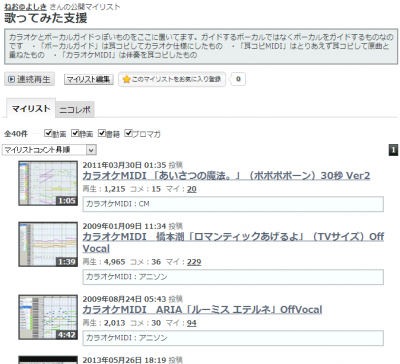The width and height of the screenshot is (400, 364).
Task: Open the あいさつの魔法 video thumbnail
Action: point(48,183)
